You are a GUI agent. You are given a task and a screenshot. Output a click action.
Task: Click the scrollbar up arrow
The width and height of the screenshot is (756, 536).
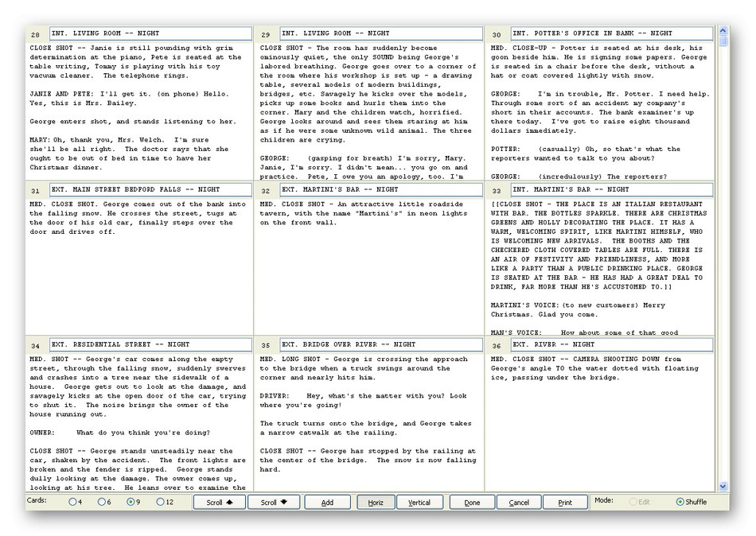(723, 30)
